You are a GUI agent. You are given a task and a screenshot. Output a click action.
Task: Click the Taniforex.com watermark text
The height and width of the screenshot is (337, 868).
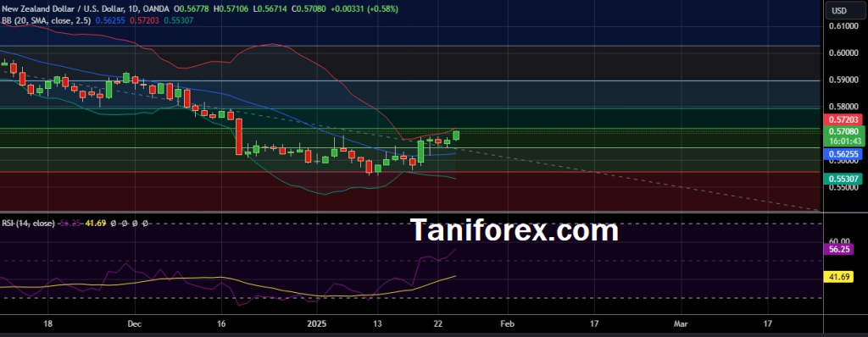[x=515, y=230]
